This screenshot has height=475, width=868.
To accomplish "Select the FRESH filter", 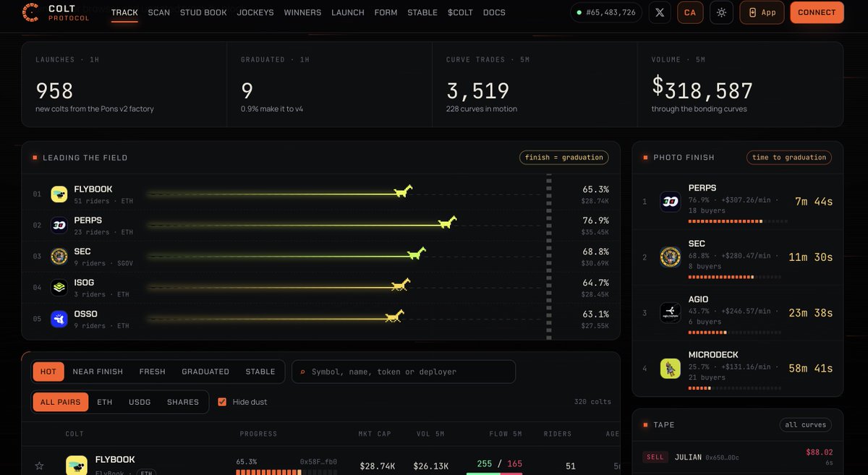I will (x=153, y=372).
